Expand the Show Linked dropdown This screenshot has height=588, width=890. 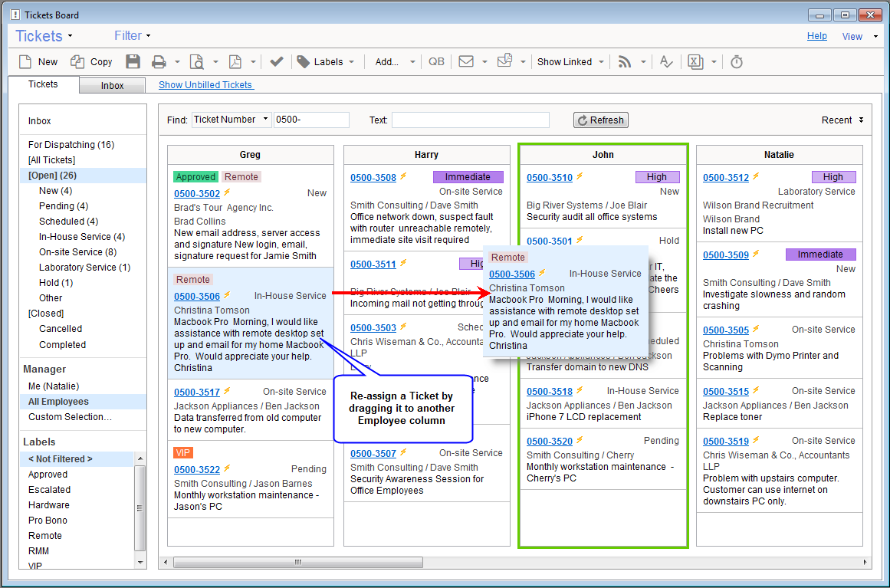(570, 62)
